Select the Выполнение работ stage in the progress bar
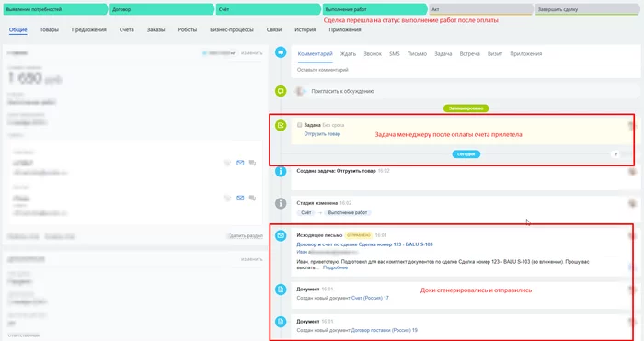This screenshot has height=341, width=644. click(x=374, y=9)
